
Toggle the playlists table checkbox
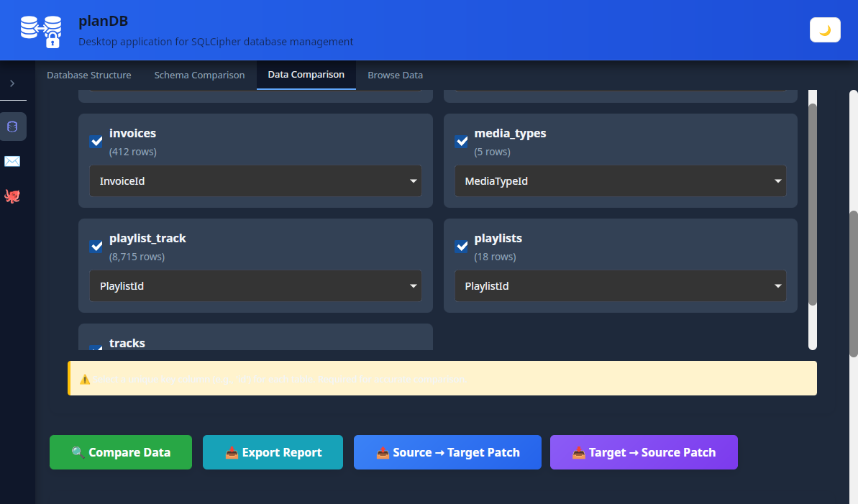[x=461, y=246]
